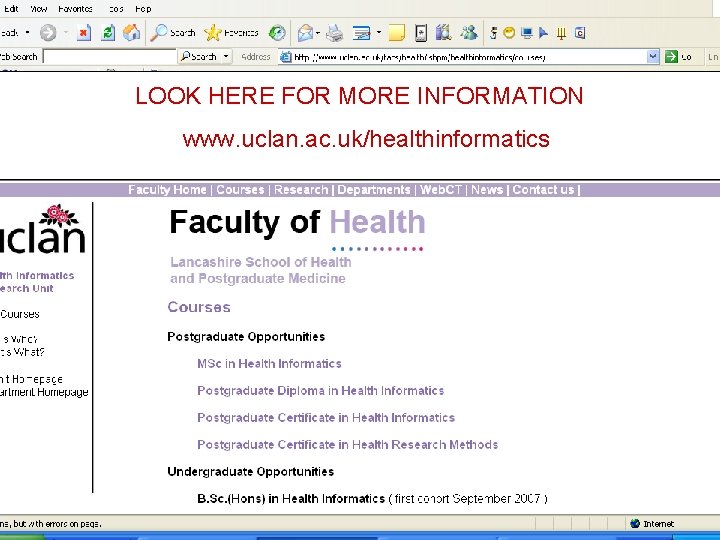Open the Messenger people icon
The width and height of the screenshot is (720, 540).
click(469, 33)
